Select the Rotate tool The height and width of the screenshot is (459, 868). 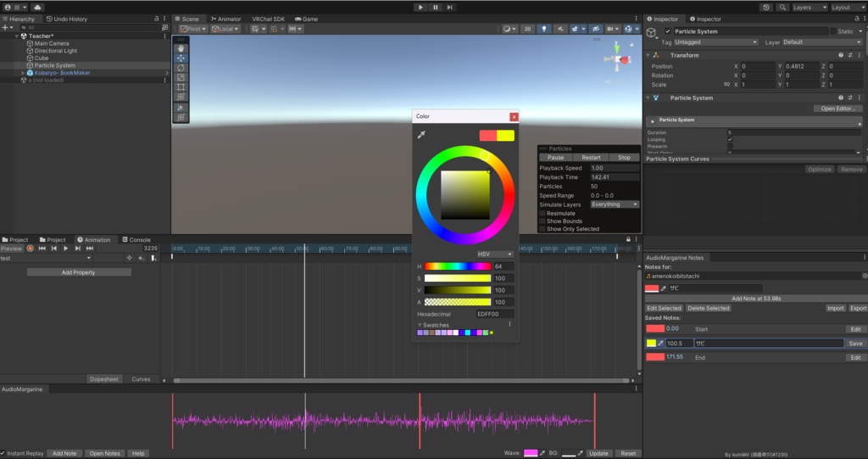pos(181,68)
